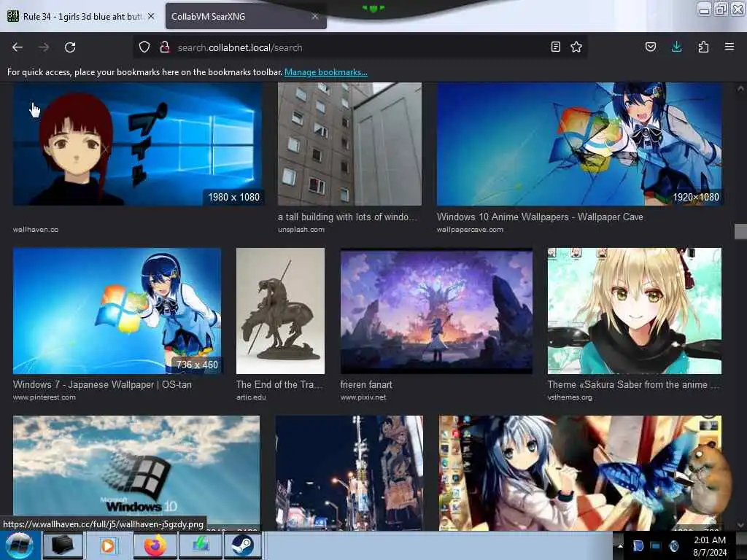Viewport: 747px width, 560px height.
Task: Open the tracking protection shield icon
Action: coord(144,47)
